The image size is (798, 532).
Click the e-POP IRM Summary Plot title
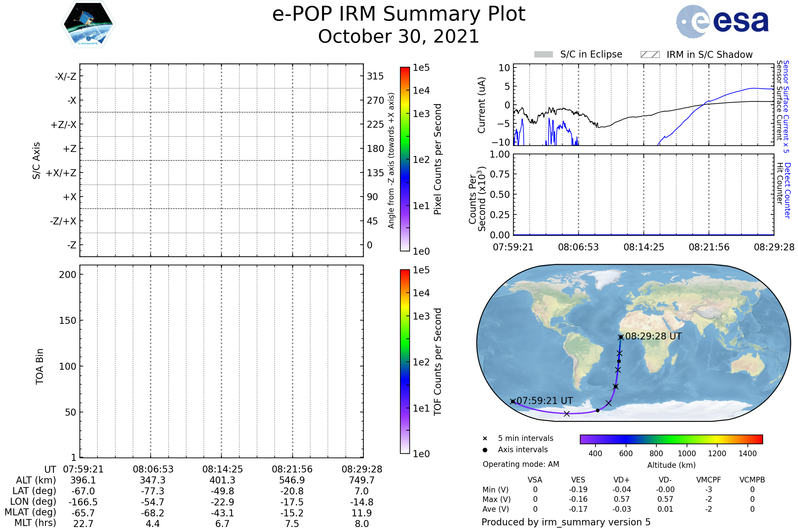tap(399, 14)
